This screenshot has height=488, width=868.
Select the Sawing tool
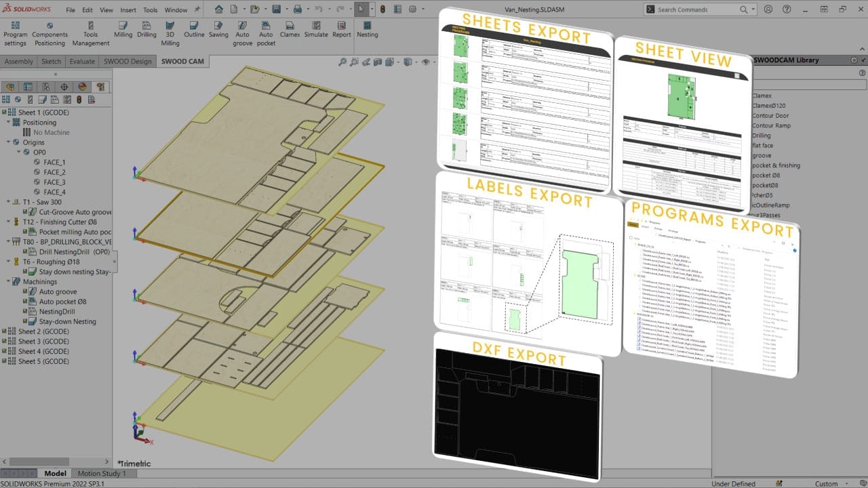[218, 30]
